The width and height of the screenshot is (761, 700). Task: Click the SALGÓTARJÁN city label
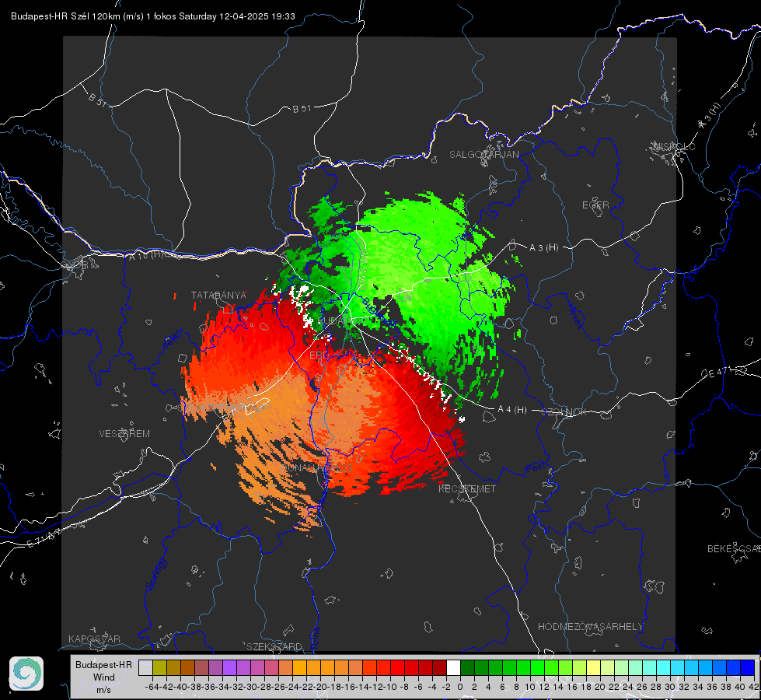pyautogui.click(x=483, y=155)
